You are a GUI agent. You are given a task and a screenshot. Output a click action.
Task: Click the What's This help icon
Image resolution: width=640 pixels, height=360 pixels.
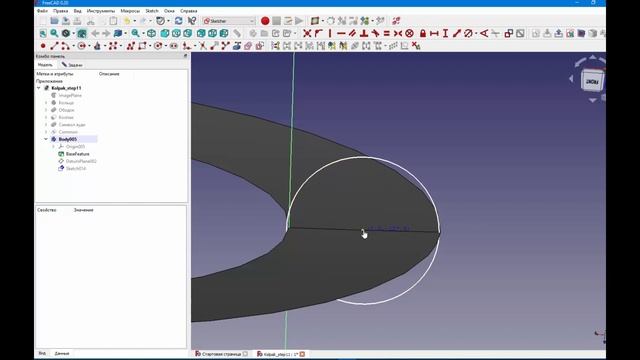tap(191, 21)
